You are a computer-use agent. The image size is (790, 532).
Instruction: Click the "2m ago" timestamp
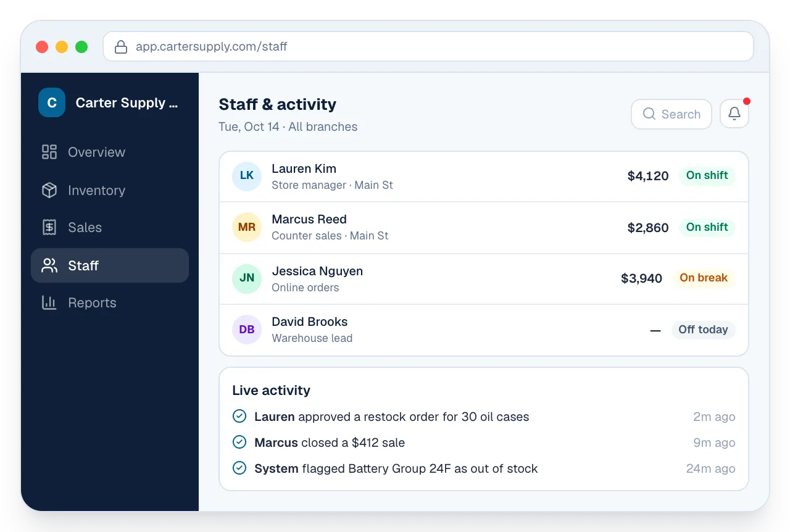coord(714,417)
